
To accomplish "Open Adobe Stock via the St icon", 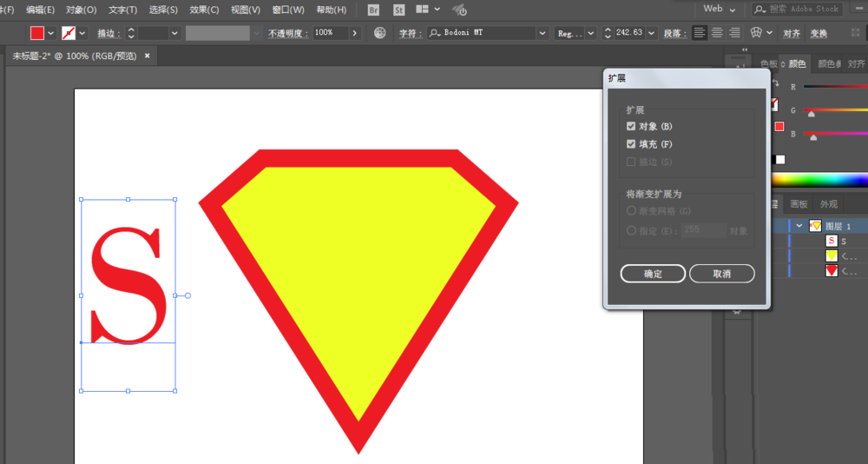I will [x=398, y=10].
